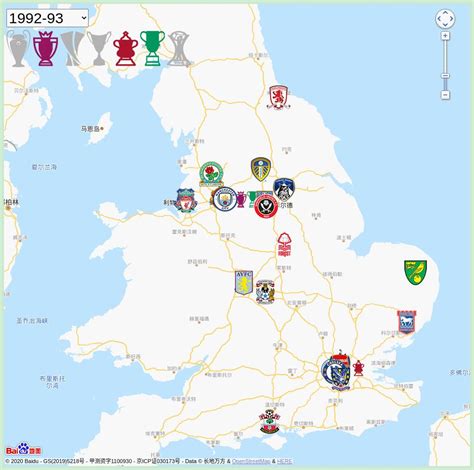Click the map zoom out minus button
The width and height of the screenshot is (474, 470).
coord(445,95)
